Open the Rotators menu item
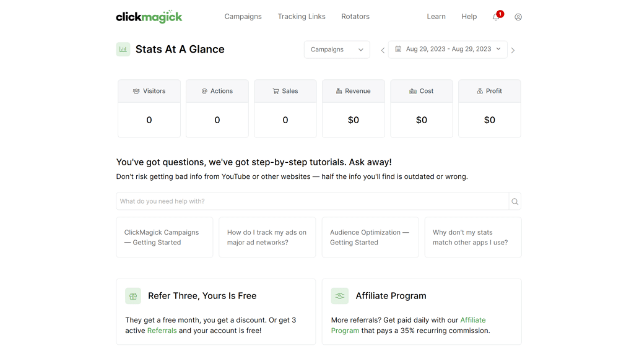Viewport: 634px width, 364px height. tap(355, 17)
